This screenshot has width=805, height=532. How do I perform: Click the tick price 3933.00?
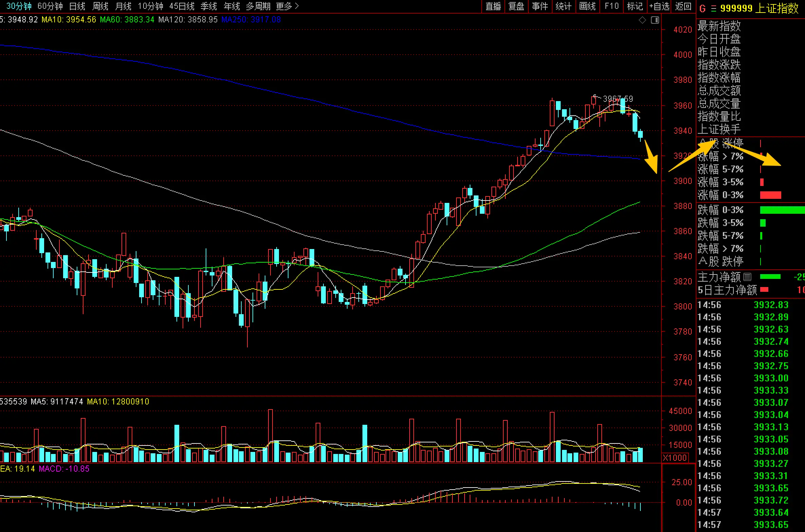[x=771, y=378]
